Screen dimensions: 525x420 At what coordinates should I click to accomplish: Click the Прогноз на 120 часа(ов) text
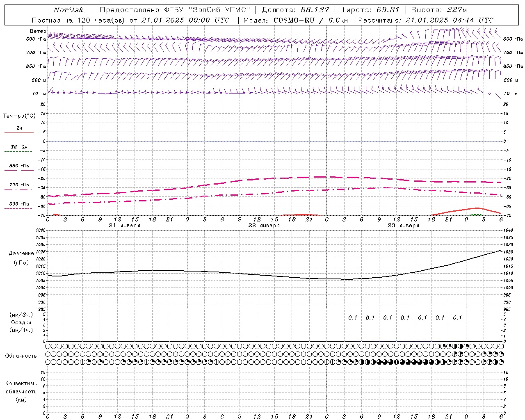[x=79, y=20]
